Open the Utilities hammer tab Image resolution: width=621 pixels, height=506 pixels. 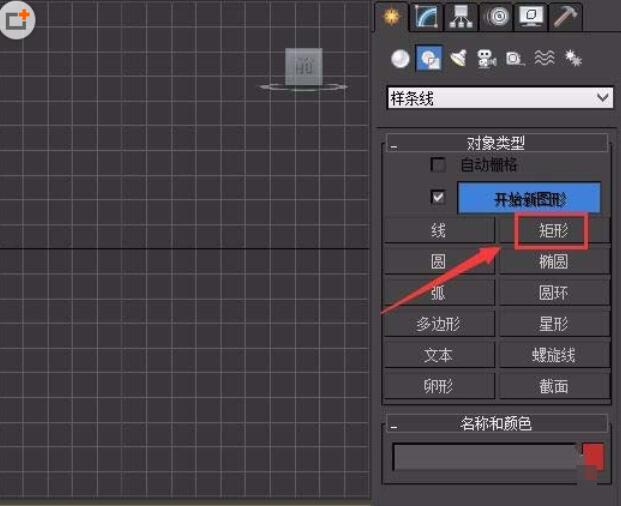(565, 16)
